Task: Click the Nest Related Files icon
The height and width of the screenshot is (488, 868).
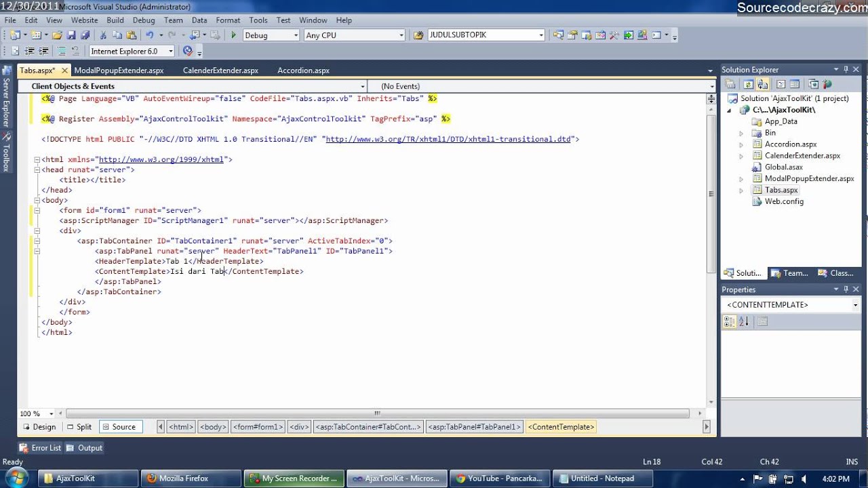Action: (762, 84)
